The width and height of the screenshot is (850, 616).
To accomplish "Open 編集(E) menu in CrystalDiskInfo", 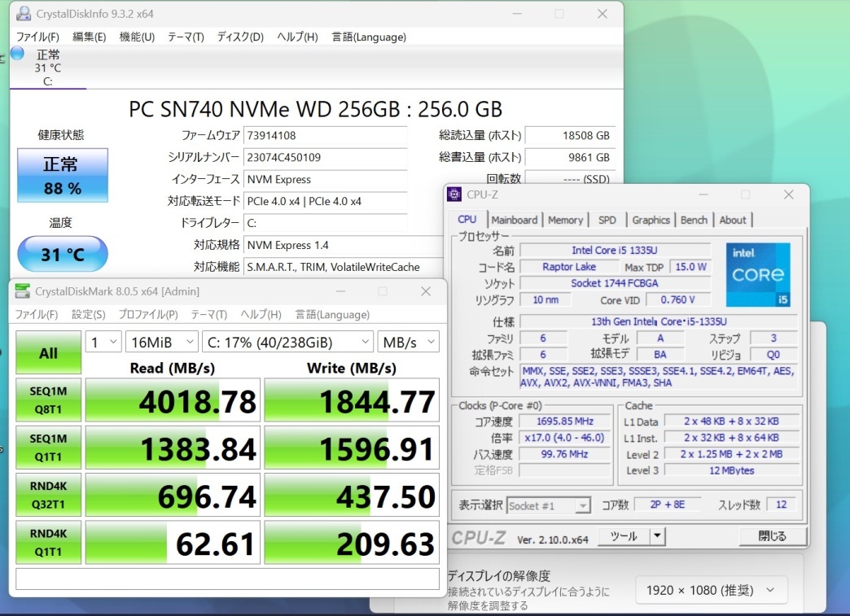I will point(89,37).
